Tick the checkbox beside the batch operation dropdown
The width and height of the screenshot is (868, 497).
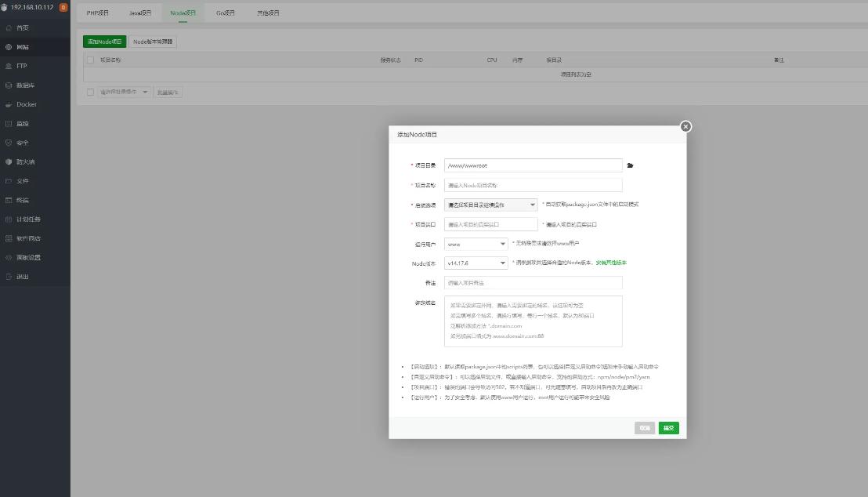tap(90, 93)
